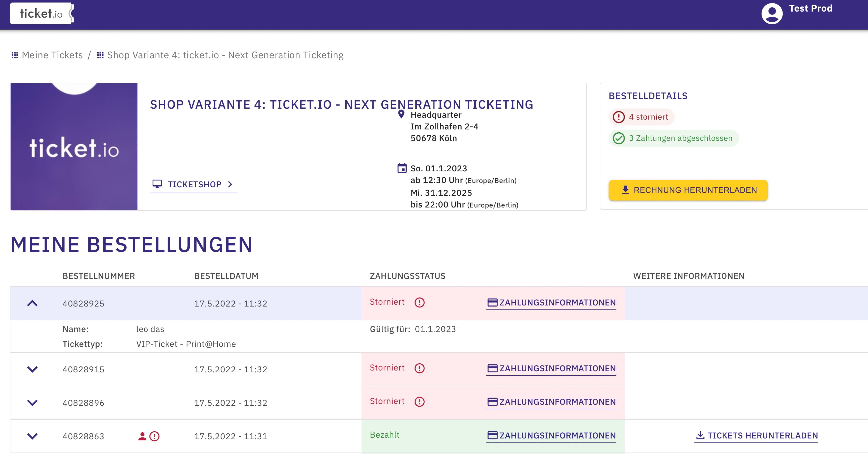Click card icon on 40828925 Zahlungsinformationen
The height and width of the screenshot is (454, 868).
492,302
